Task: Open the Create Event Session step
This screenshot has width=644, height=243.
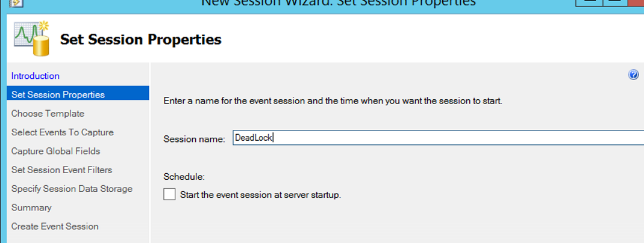Action: (55, 226)
